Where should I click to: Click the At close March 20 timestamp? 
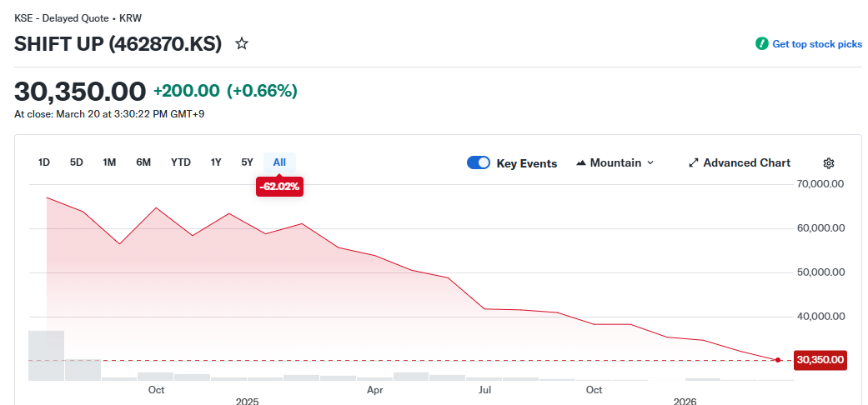point(109,114)
